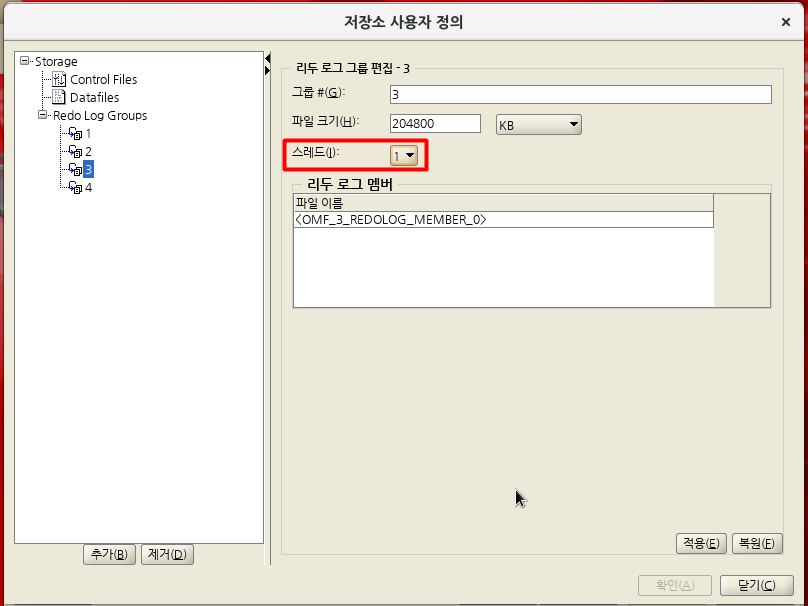808x606 pixels.
Task: Select redo log group number 1
Action: click(x=89, y=133)
